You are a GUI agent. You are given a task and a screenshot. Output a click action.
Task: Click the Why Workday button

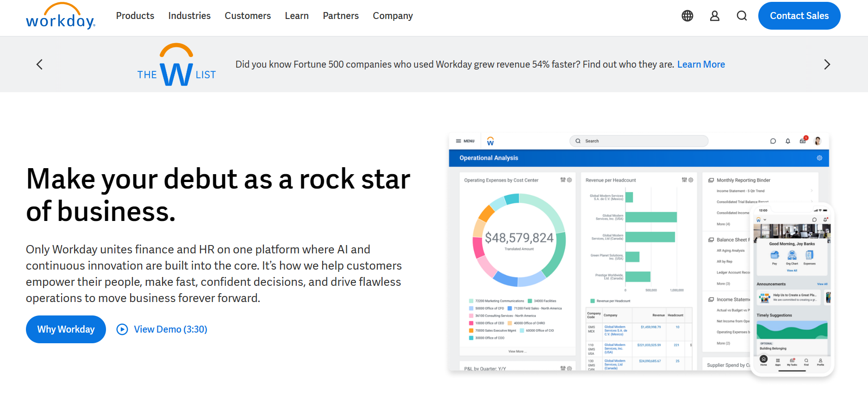tap(66, 329)
